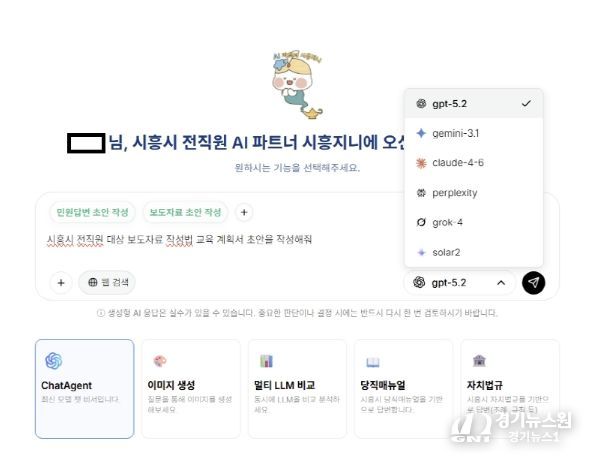
Task: Click the 시흥지니 genie mascot image
Action: tap(297, 84)
